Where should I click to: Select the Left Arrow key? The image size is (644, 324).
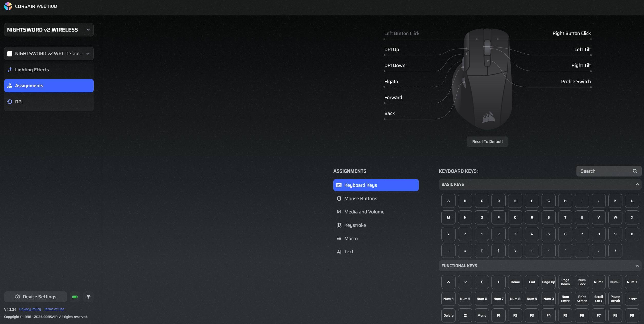482,282
